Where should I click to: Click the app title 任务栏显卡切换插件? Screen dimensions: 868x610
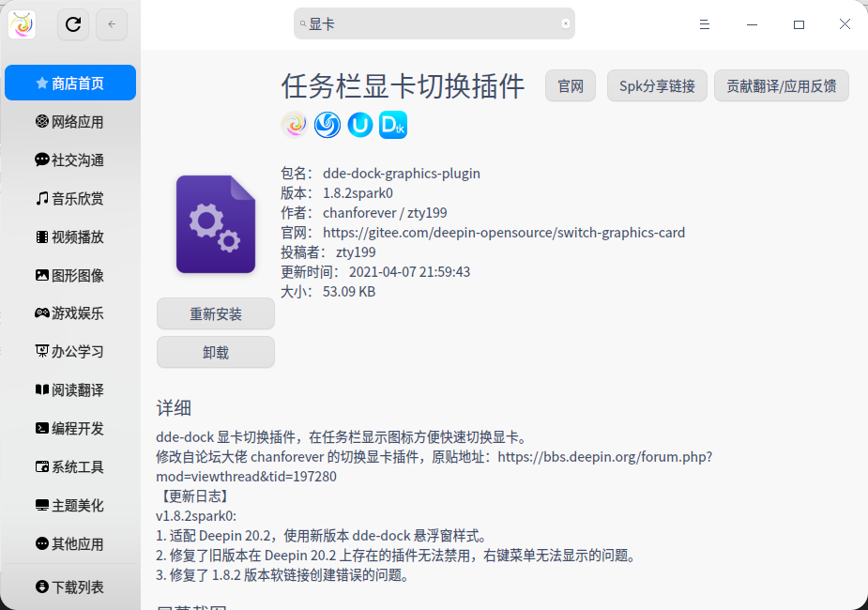tap(403, 85)
